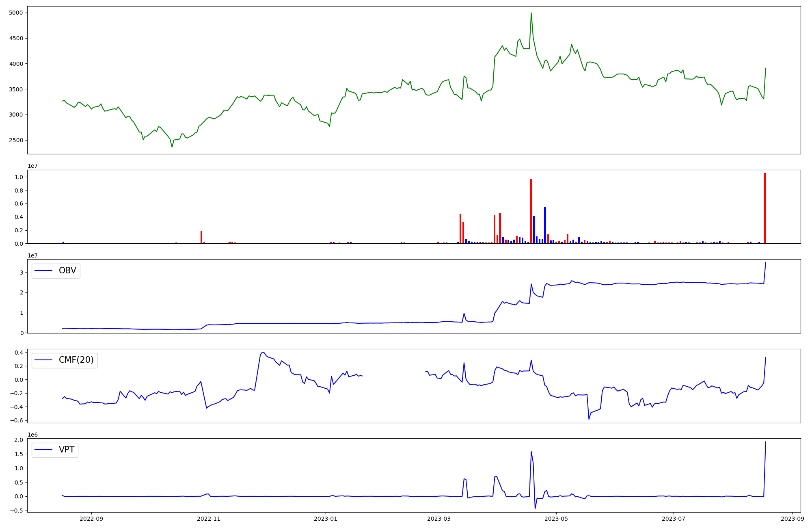Select the 2023-09 date tick label

(x=793, y=519)
